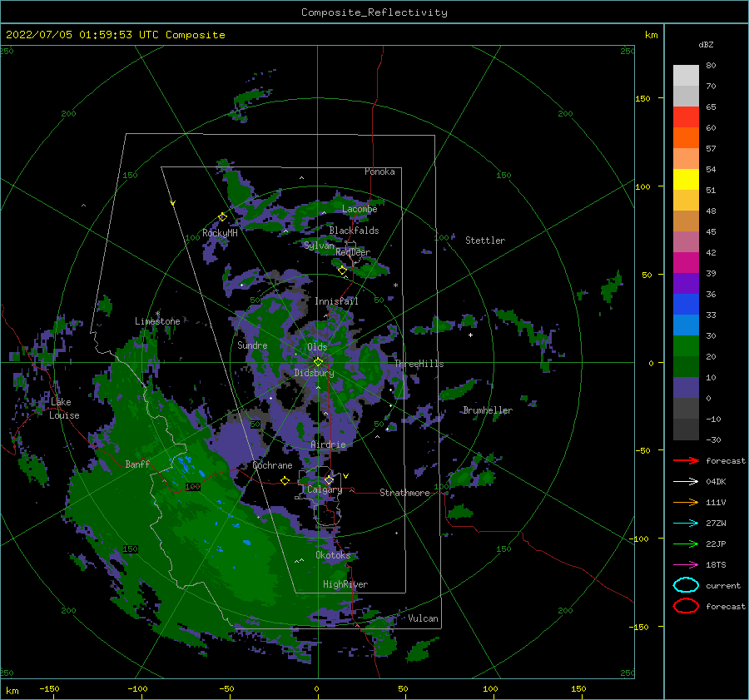Viewport: 749px width, 700px height.
Task: Click the white 04DK arrow legend icon
Action: [x=686, y=482]
